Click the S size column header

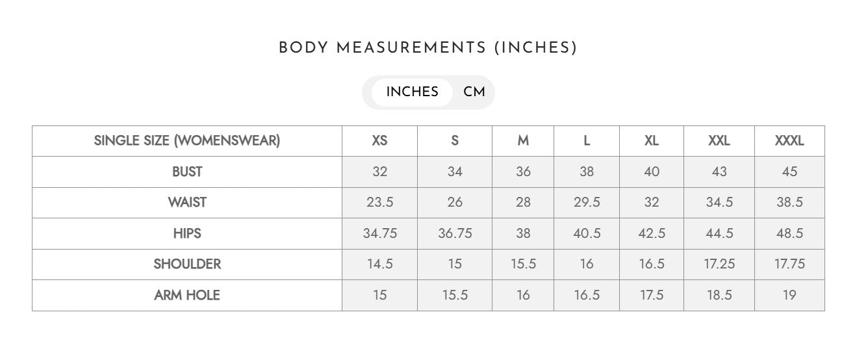click(x=455, y=141)
